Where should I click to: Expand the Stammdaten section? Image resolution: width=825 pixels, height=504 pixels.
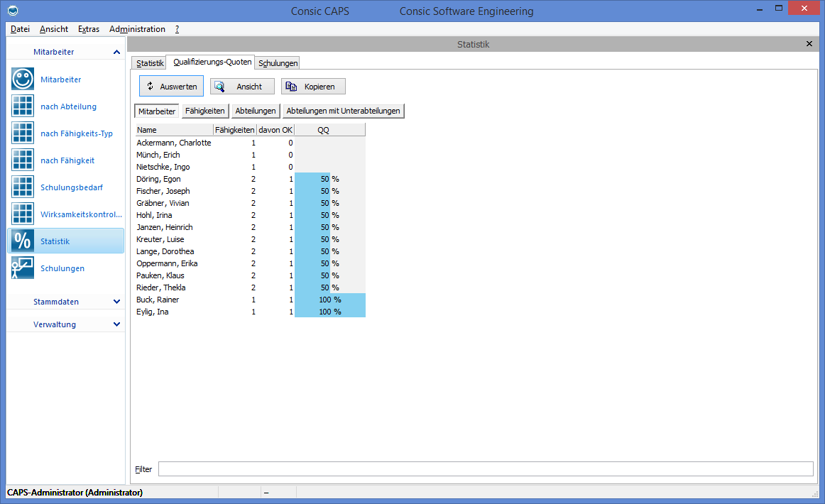[116, 302]
